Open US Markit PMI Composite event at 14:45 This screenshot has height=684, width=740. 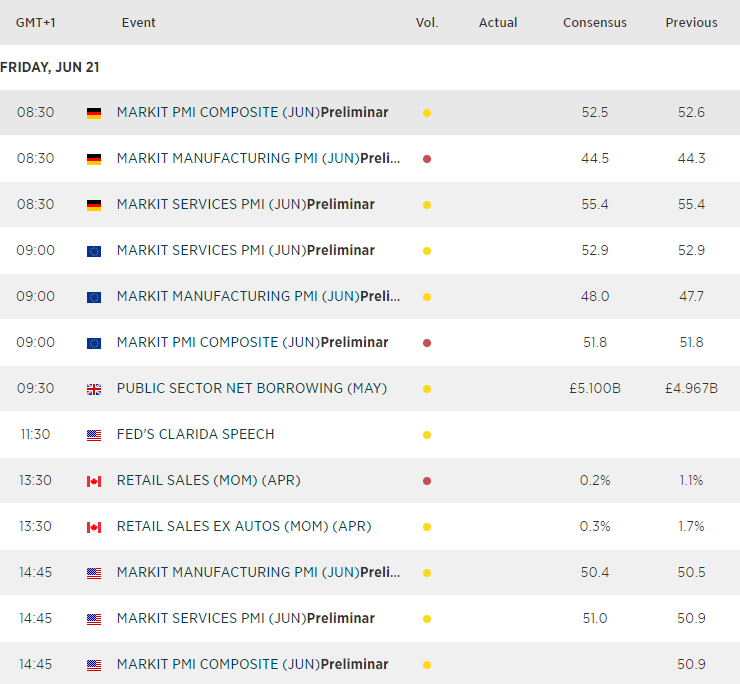tap(252, 665)
